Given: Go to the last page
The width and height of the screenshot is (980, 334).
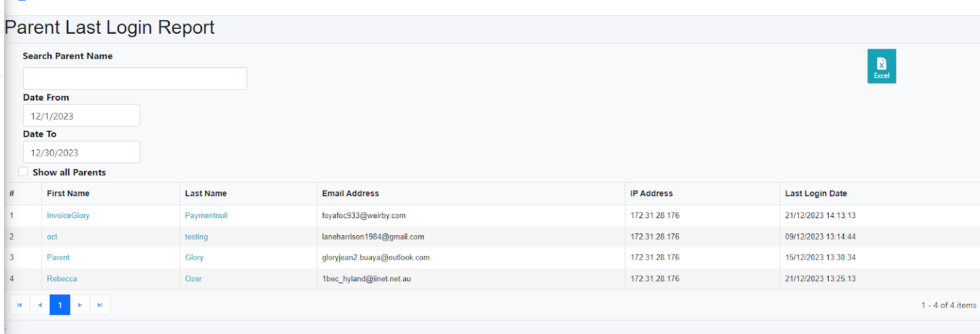Looking at the screenshot, I should tap(100, 305).
